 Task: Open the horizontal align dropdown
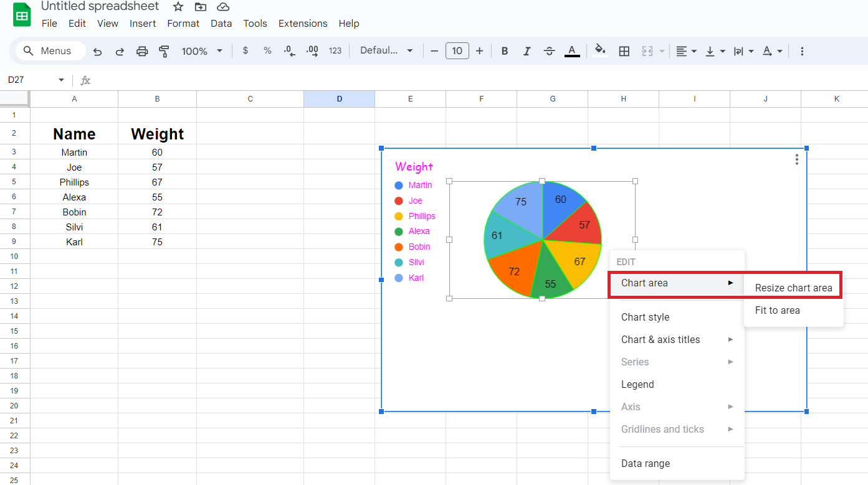tap(686, 51)
